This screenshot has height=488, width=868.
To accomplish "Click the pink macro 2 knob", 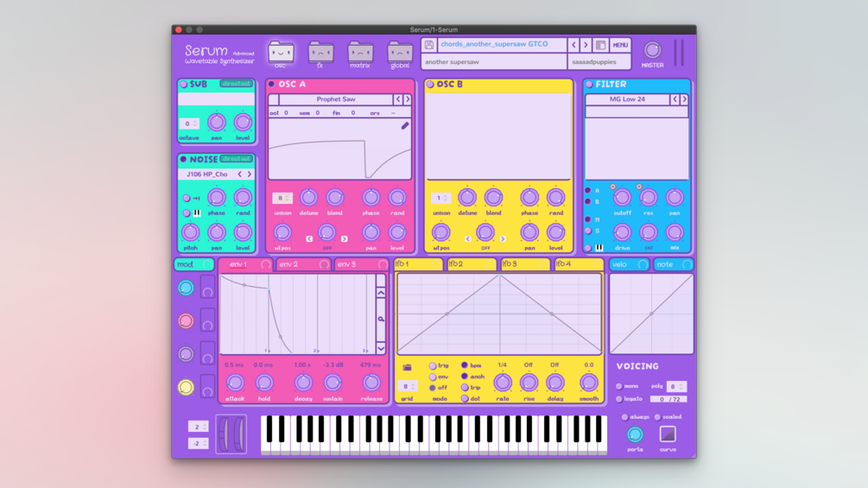I will pyautogui.click(x=186, y=321).
